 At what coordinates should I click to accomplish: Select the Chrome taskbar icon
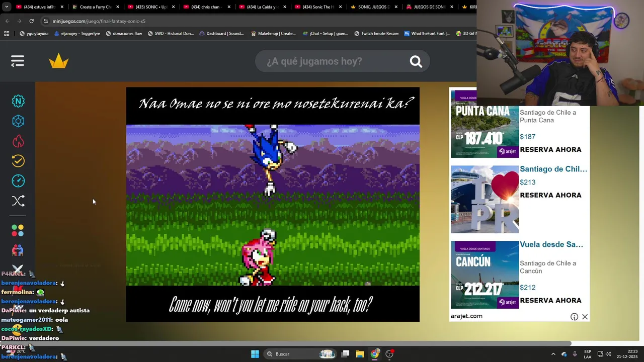(375, 354)
